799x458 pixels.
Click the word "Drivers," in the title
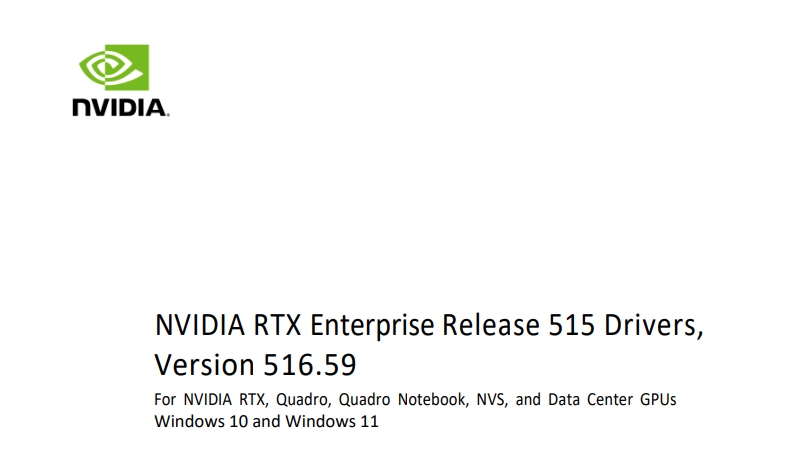point(654,325)
